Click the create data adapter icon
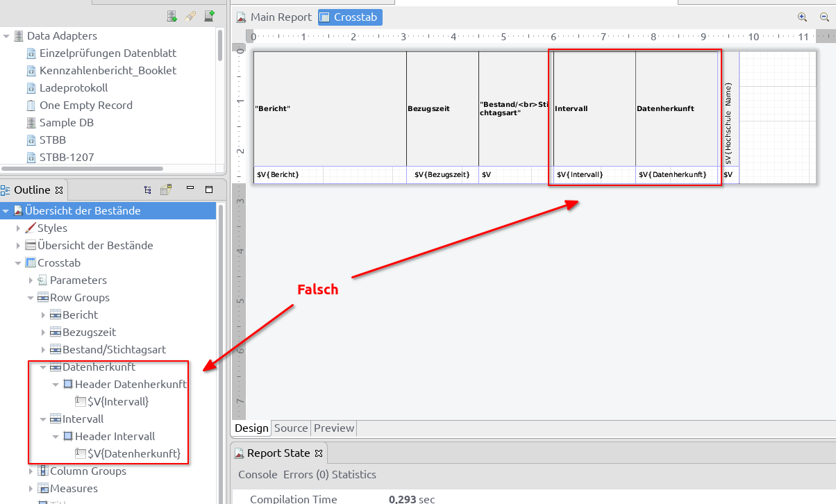The width and height of the screenshot is (836, 504). click(x=172, y=16)
